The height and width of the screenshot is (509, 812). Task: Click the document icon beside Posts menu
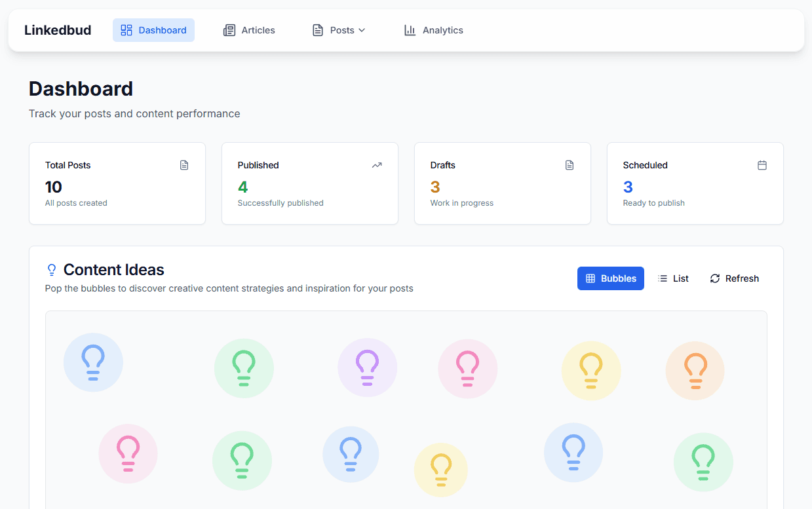click(x=319, y=29)
